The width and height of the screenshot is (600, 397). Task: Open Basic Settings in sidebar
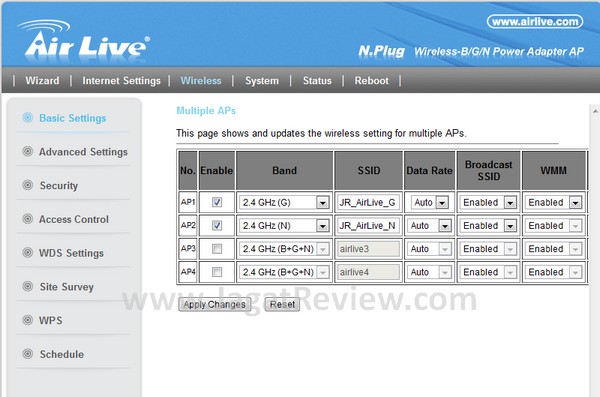click(73, 118)
